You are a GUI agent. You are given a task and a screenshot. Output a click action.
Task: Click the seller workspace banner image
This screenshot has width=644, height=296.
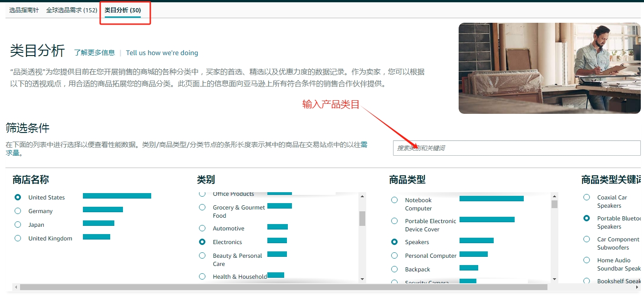coord(549,68)
